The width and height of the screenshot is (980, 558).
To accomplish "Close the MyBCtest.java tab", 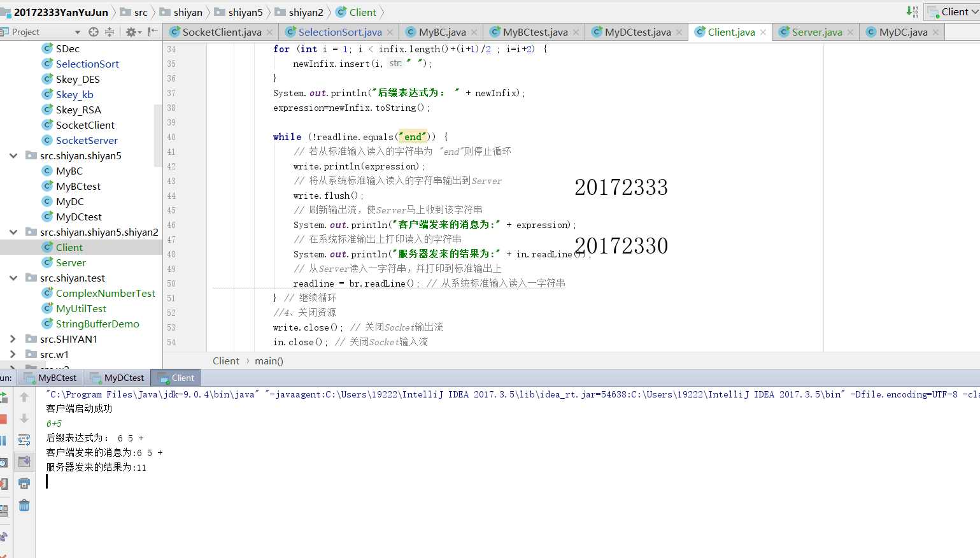I will [576, 32].
